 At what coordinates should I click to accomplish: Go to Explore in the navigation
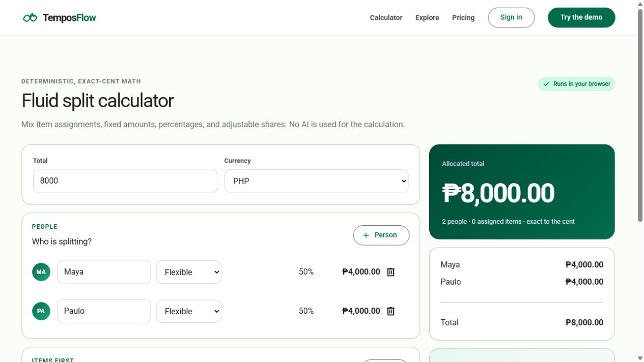click(427, 18)
